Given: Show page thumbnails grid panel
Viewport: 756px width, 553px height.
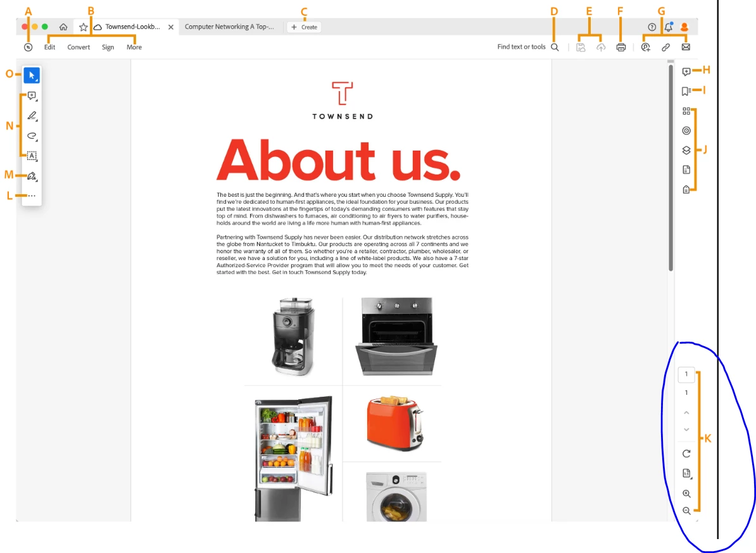Looking at the screenshot, I should click(686, 111).
